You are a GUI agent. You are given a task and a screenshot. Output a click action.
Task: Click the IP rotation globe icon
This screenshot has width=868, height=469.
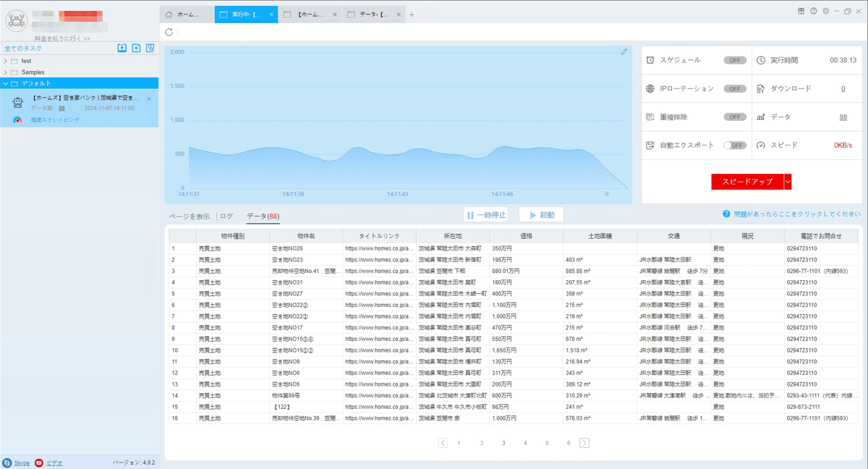(x=651, y=88)
